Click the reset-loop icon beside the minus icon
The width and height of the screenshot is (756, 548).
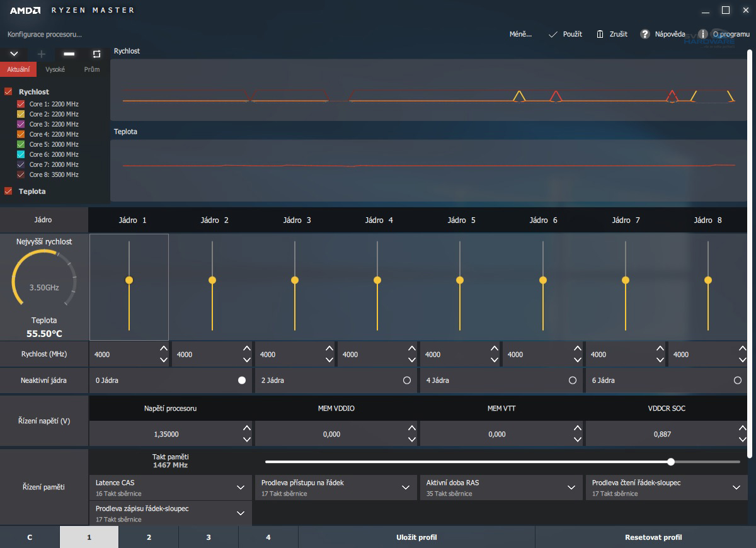96,54
